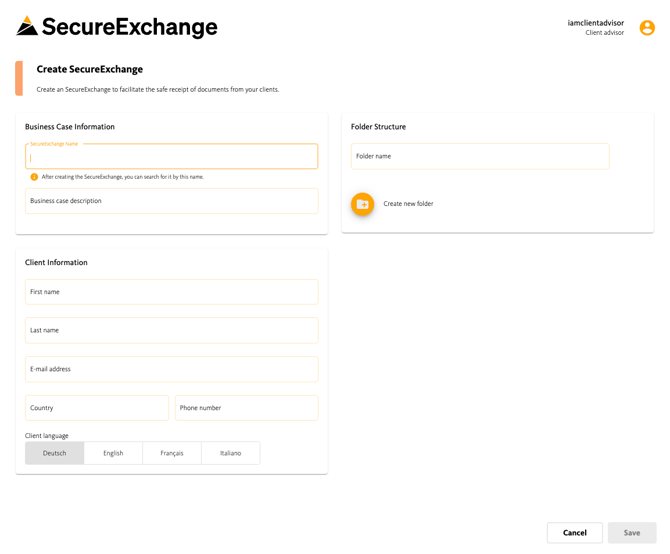Viewport: 670px width, 554px height.
Task: Click the SecureExchange logo
Action: (117, 26)
